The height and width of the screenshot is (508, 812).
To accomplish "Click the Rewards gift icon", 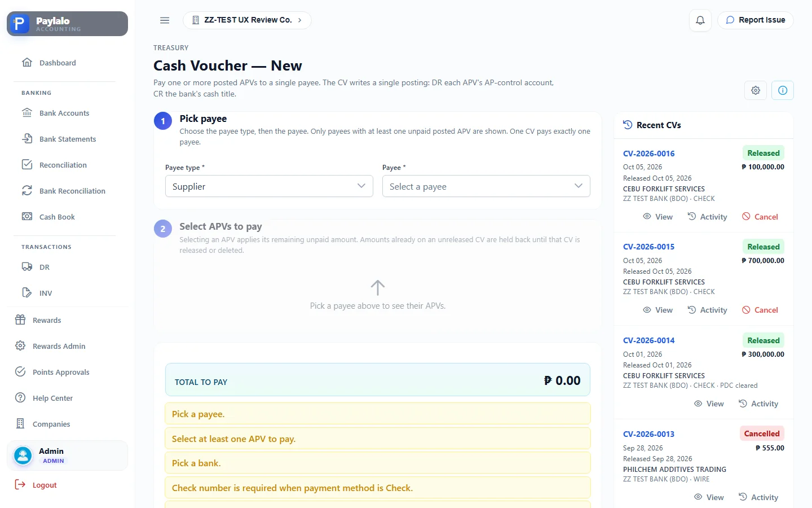I will point(20,320).
